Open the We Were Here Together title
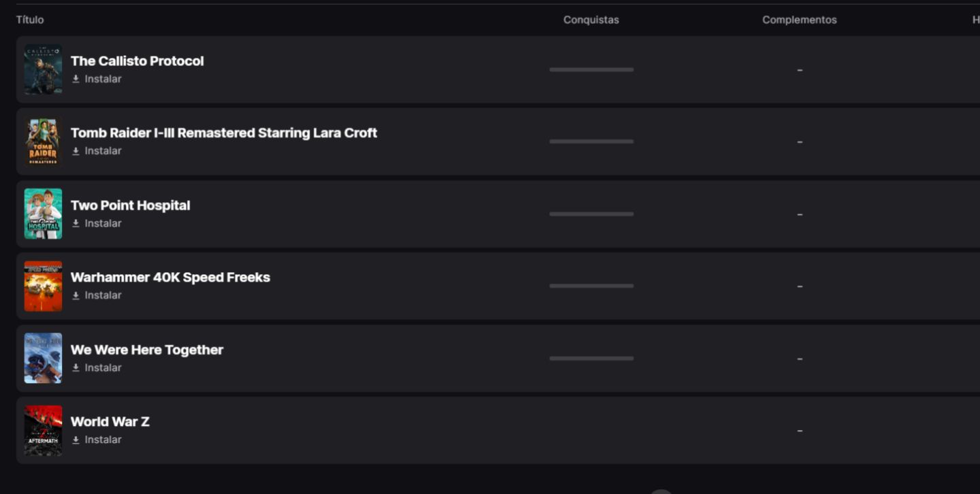 tap(147, 350)
